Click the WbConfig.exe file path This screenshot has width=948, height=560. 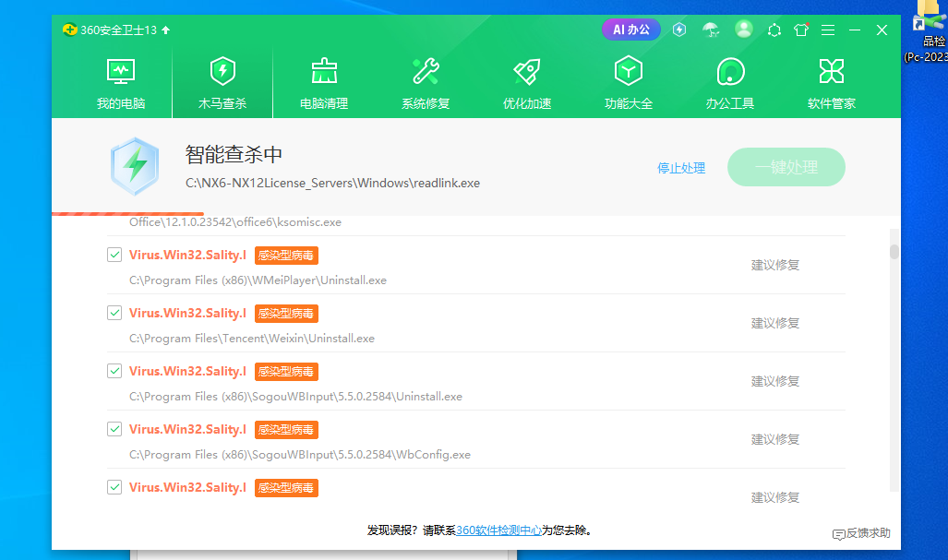click(300, 454)
